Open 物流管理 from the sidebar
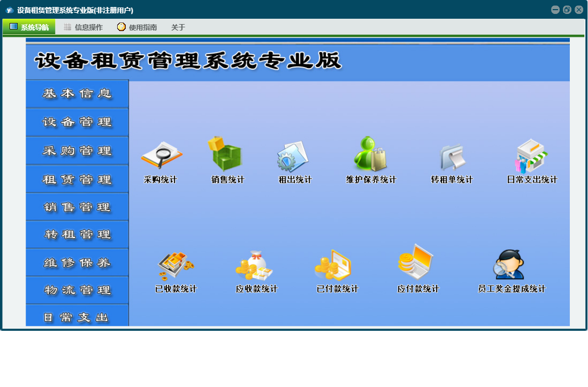This screenshot has width=588, height=387. [x=77, y=291]
